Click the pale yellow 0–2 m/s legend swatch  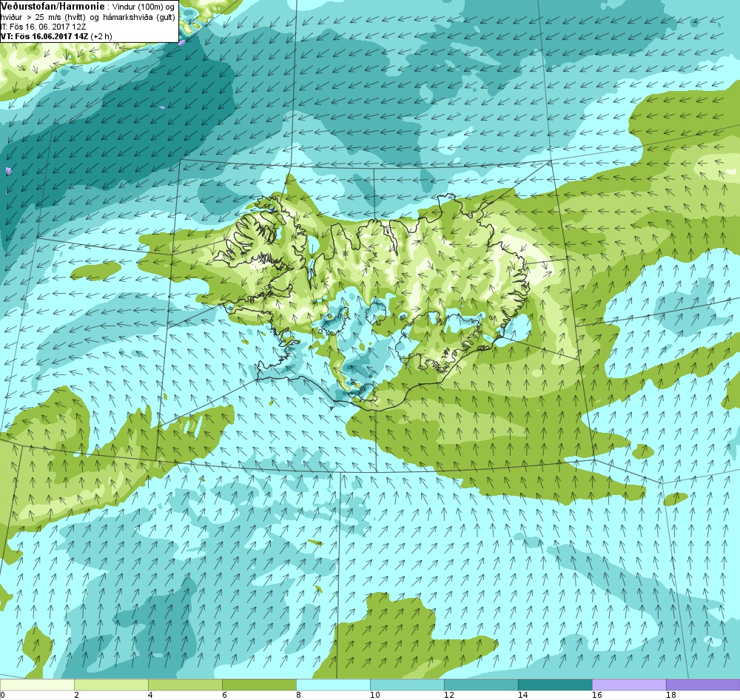pyautogui.click(x=37, y=685)
